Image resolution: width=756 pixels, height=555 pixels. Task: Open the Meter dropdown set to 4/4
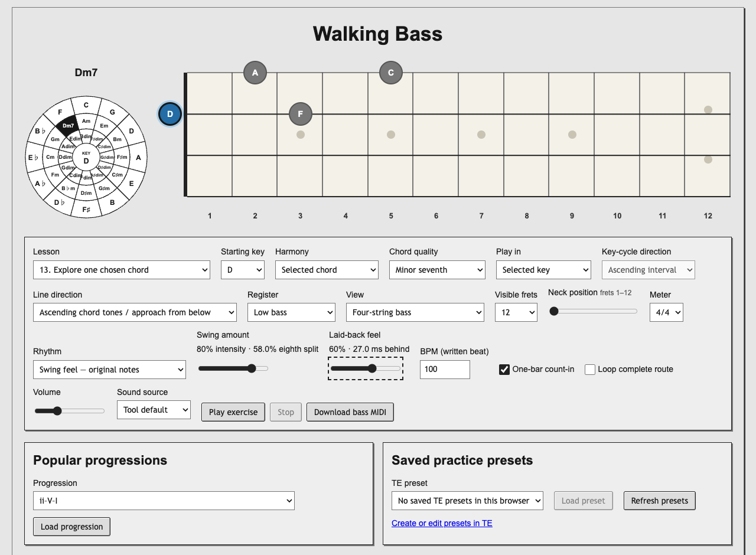(666, 312)
